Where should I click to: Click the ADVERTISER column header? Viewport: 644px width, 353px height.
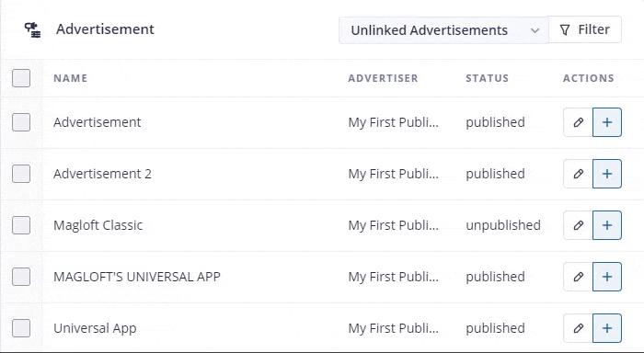coord(383,78)
